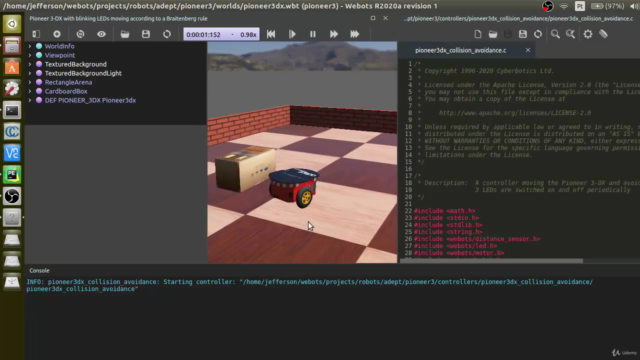Select WorldInfo in scene tree
This screenshot has height=360, width=640.
click(x=60, y=46)
